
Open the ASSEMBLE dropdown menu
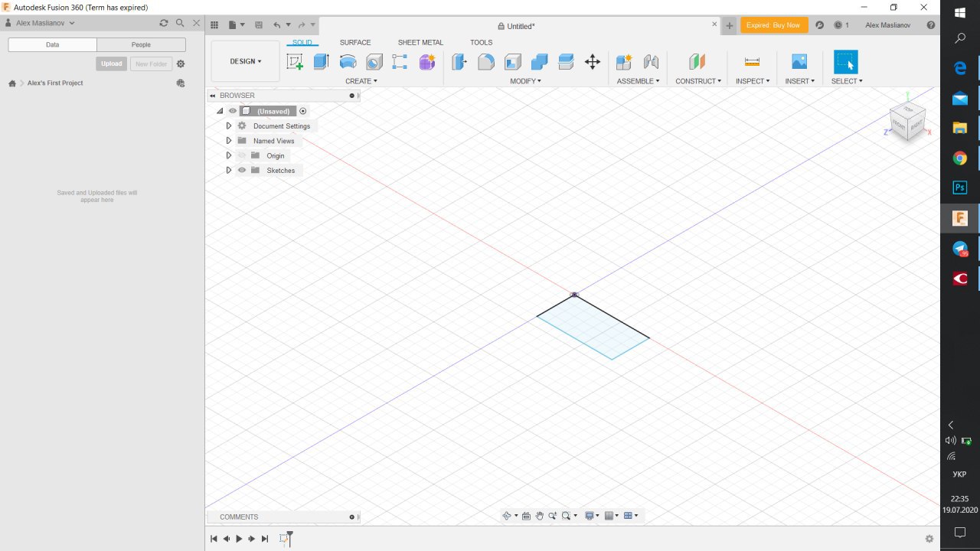(x=639, y=81)
